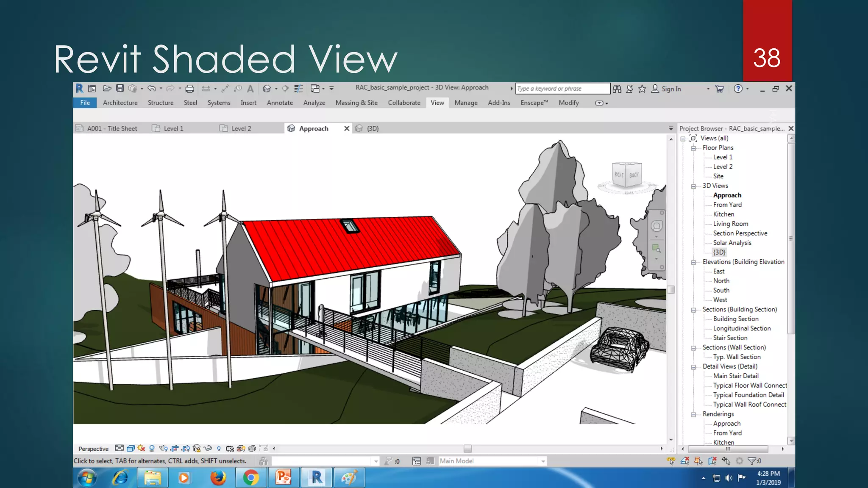Select the Tag by Category icon
Image resolution: width=868 pixels, height=488 pixels.
[x=238, y=89]
